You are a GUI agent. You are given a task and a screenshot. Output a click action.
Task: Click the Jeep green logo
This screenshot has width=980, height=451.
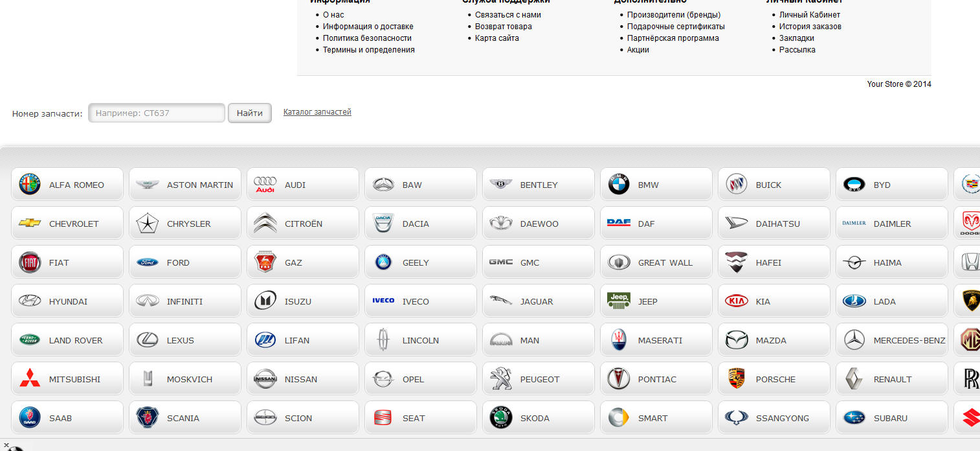[619, 300]
